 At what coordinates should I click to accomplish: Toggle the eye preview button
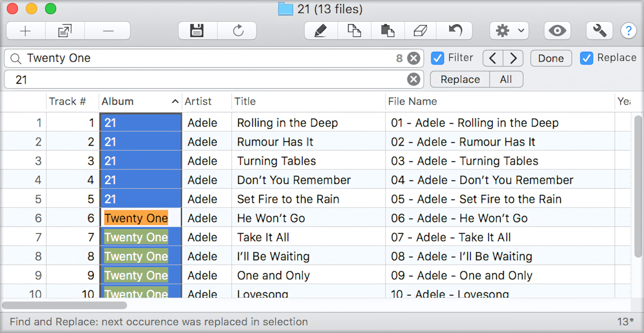(557, 31)
